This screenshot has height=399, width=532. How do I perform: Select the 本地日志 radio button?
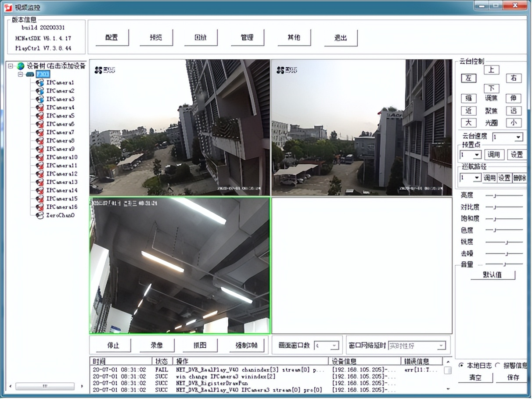(x=461, y=365)
